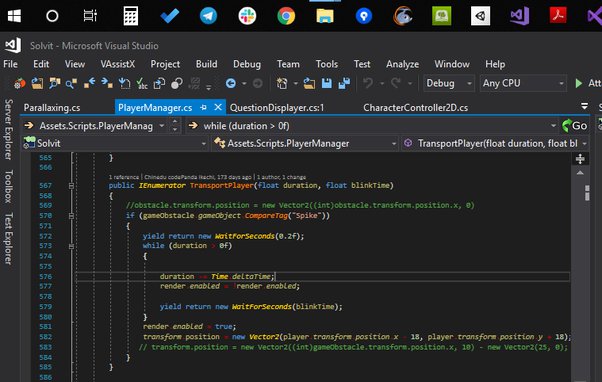Click scrollbar up arrow in code editor
The width and height of the screenshot is (602, 382).
point(580,173)
